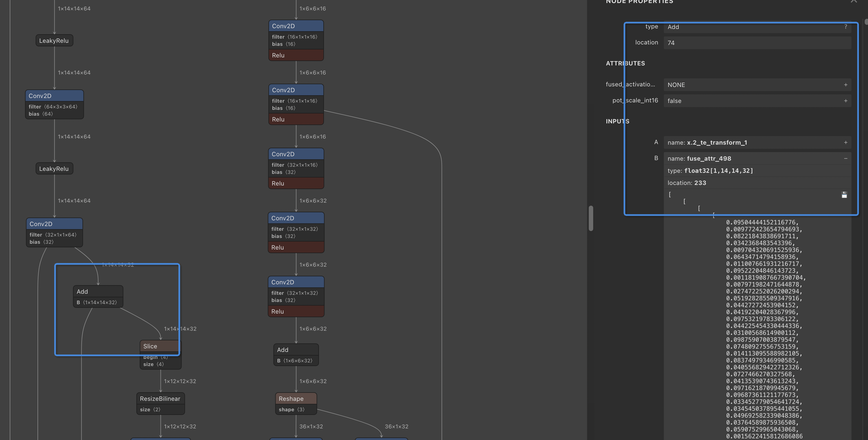Select Add node with B 1×6×6×32
The height and width of the screenshot is (440, 868).
point(295,350)
